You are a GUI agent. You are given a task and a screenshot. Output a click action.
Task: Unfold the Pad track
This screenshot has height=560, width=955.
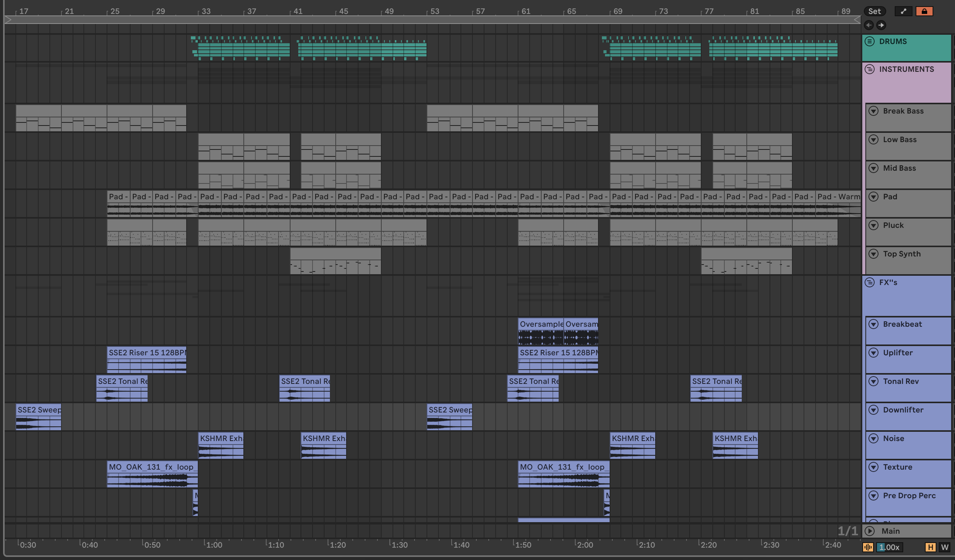tap(873, 197)
